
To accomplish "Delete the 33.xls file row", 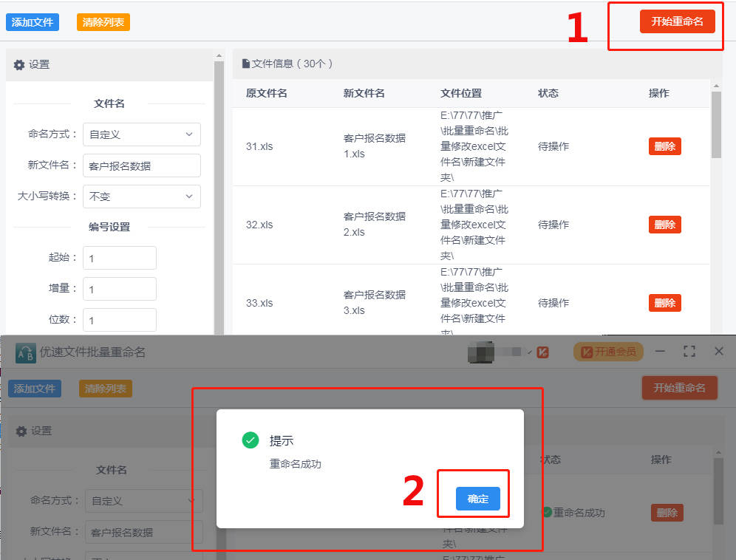I will point(664,303).
